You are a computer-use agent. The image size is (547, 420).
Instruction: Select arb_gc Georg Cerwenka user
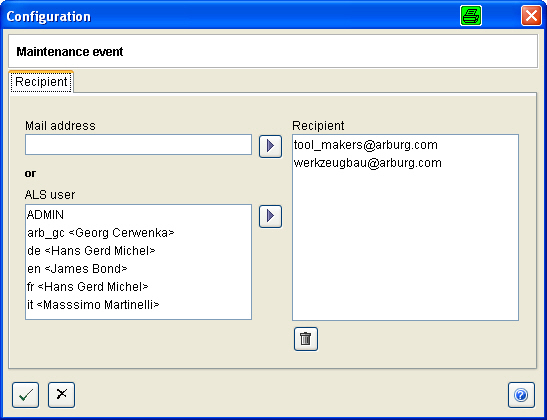[x=138, y=233]
